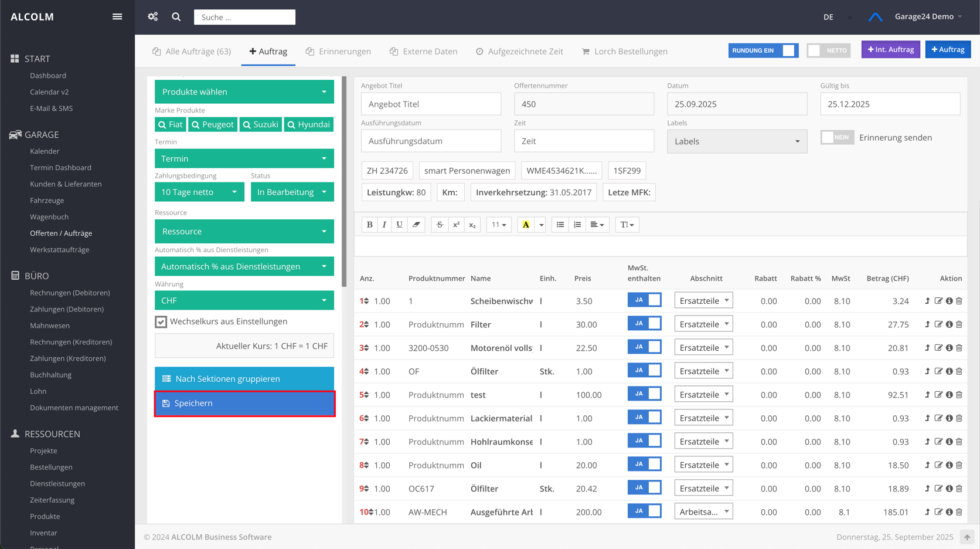Click the Int. Auftrag button
980x549 pixels.
890,50
